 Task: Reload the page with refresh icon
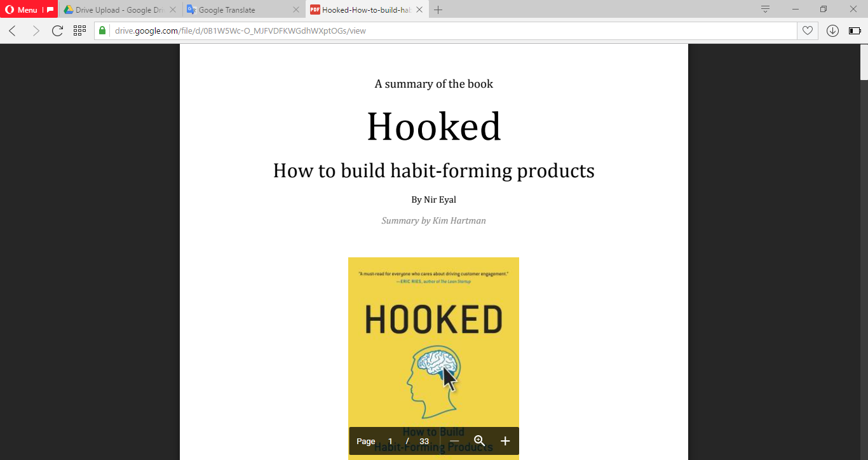click(57, 30)
